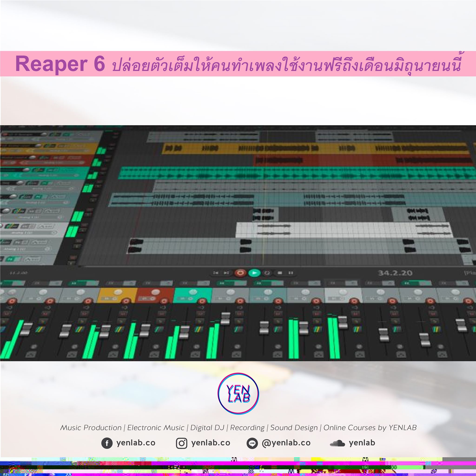Screen dimensions: 476x476
Task: Stop playback with the square Stop button
Action: click(280, 273)
